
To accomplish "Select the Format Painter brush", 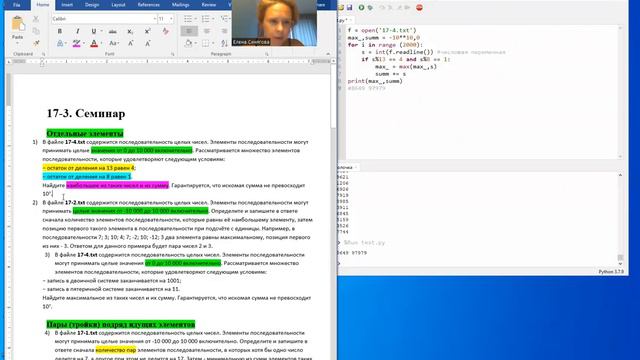I will point(36,43).
